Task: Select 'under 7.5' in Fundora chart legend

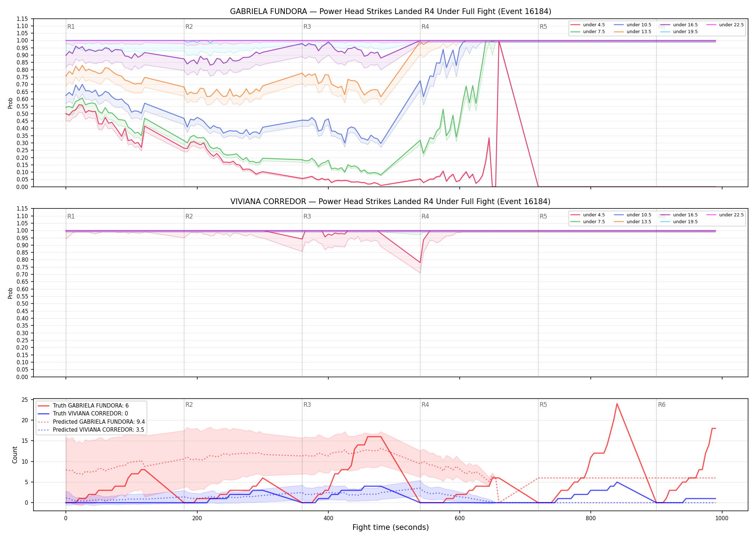Action: [x=588, y=32]
